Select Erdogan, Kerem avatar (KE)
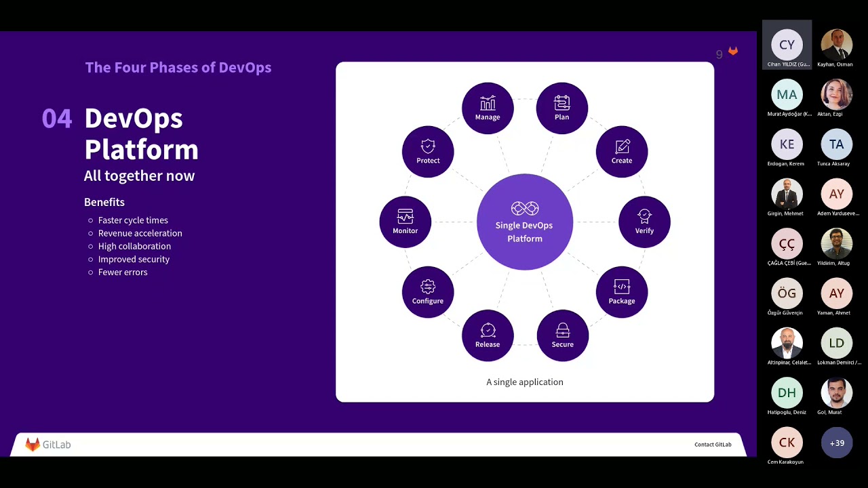The image size is (868, 488). pos(787,144)
